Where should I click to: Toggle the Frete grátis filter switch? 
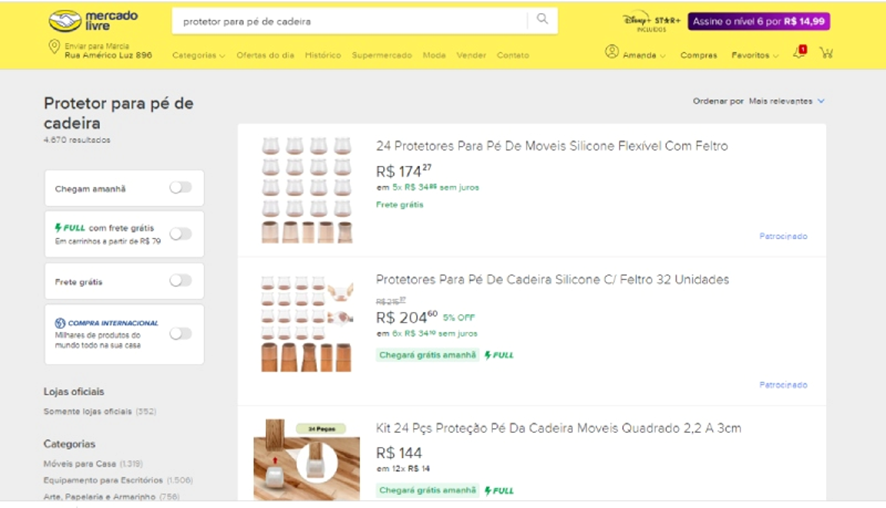tap(180, 281)
